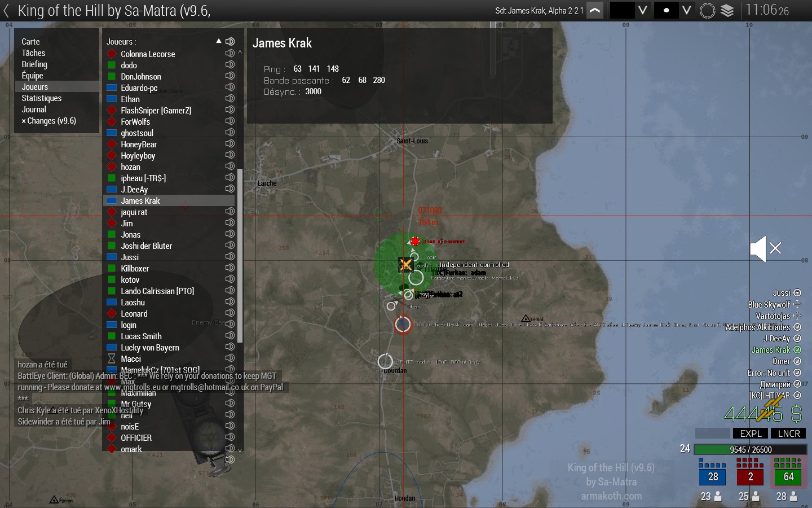The image size is (812, 508).
Task: Click the gunner icon beside Blue Skywolf
Action: pos(797,304)
